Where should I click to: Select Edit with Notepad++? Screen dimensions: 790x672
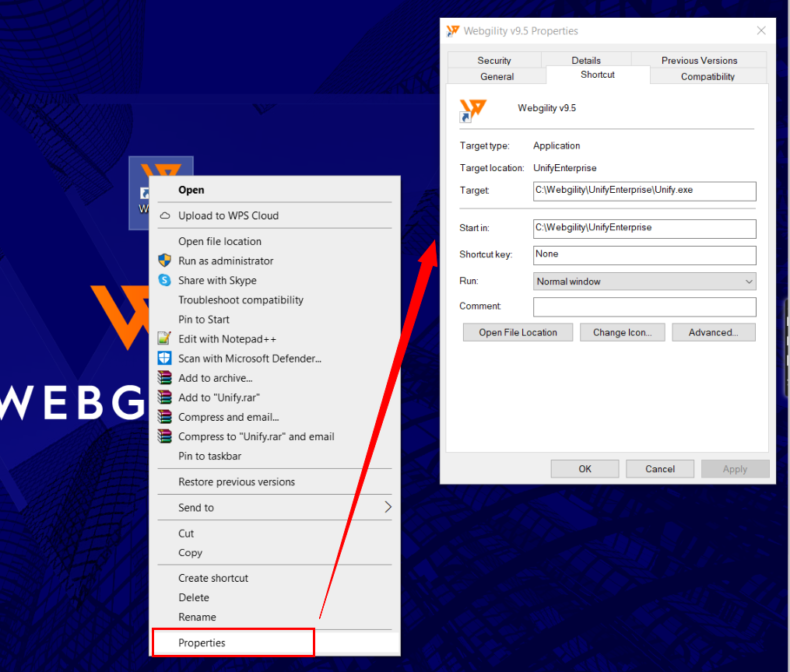click(275, 339)
